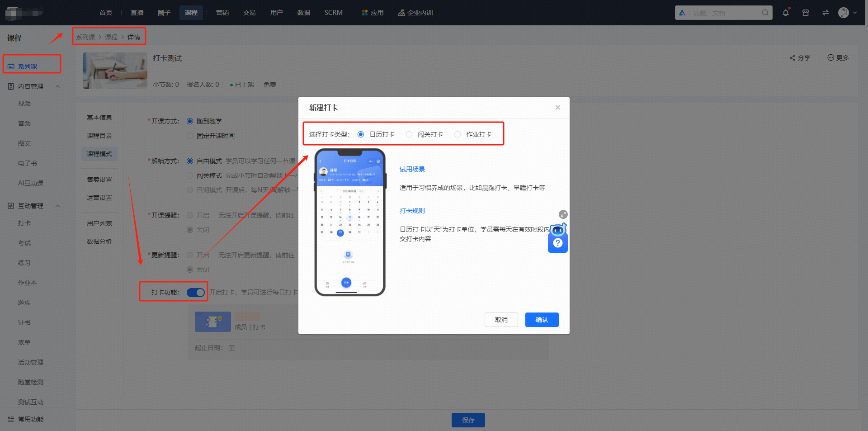Select the 作业打卡 radio option
868x431 pixels.
458,134
